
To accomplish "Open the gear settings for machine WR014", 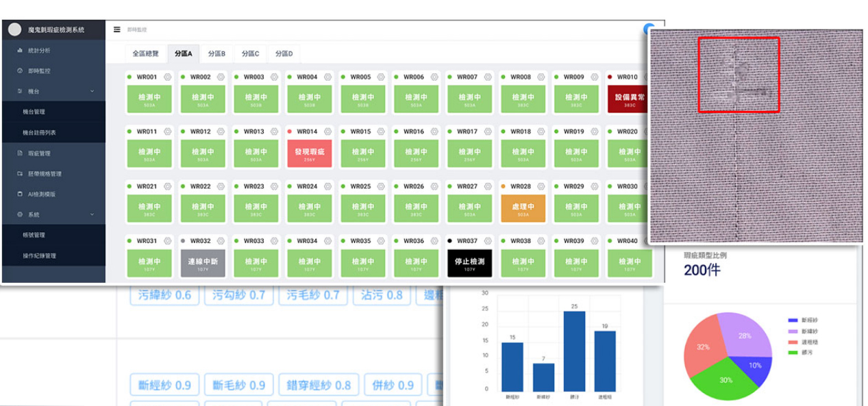I will (327, 131).
